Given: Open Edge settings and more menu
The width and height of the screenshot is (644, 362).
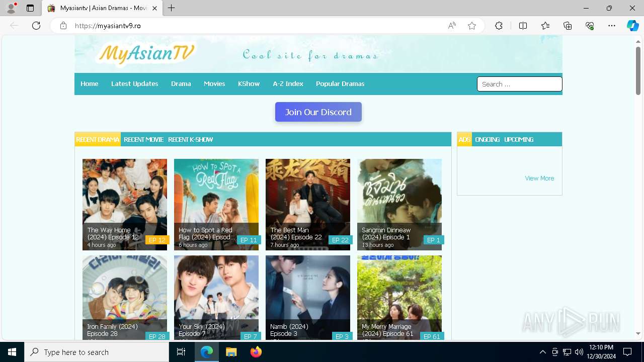Looking at the screenshot, I should (x=612, y=26).
